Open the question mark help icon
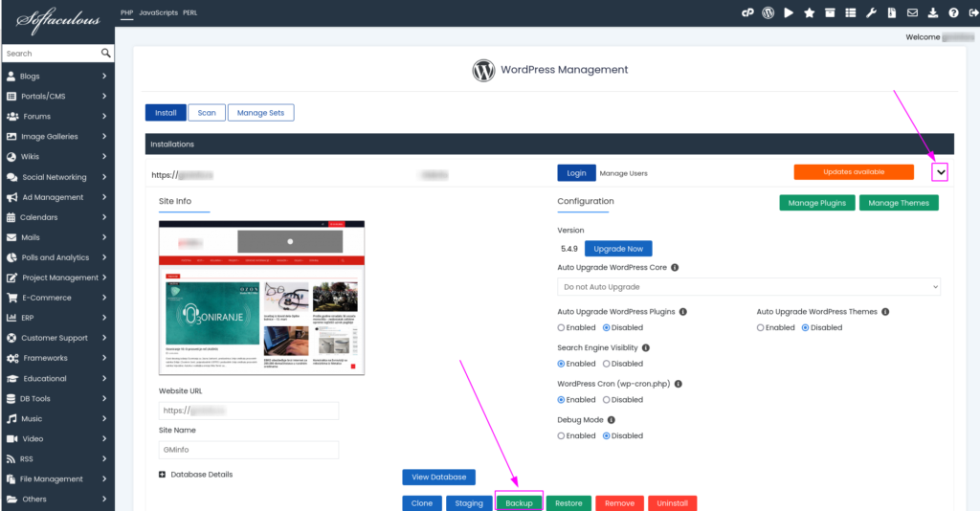The image size is (980, 511). coord(954,12)
